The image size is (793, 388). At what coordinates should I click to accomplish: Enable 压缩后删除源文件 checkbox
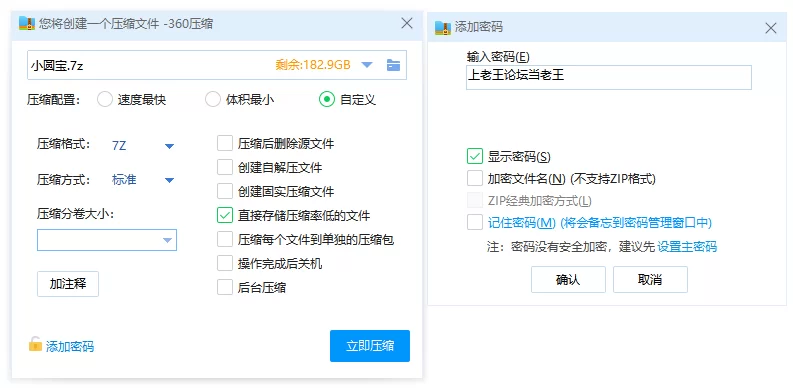tap(225, 143)
